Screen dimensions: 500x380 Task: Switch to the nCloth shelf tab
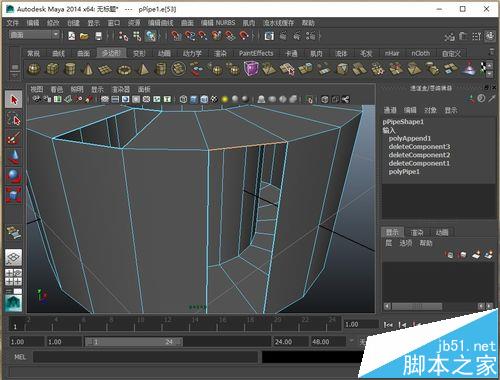coord(421,53)
